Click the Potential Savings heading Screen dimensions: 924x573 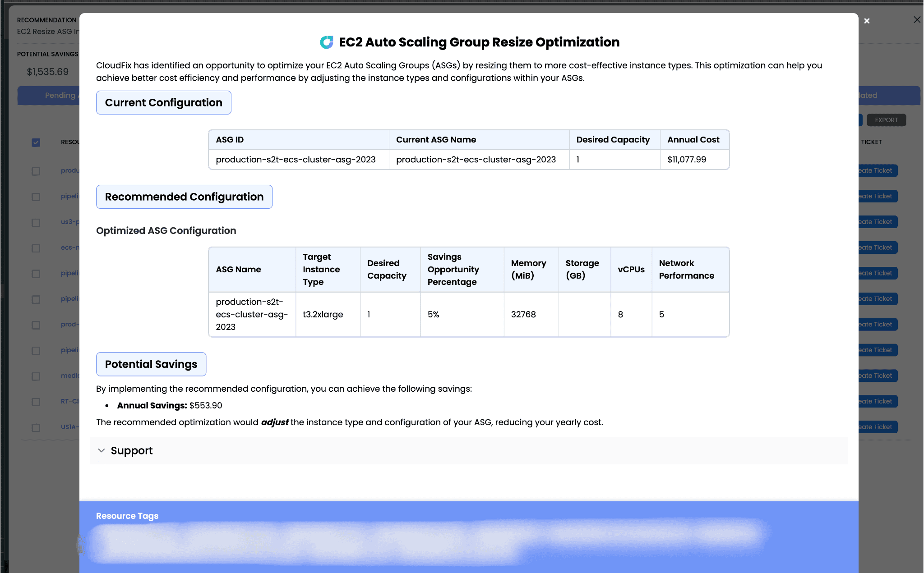pyautogui.click(x=151, y=364)
